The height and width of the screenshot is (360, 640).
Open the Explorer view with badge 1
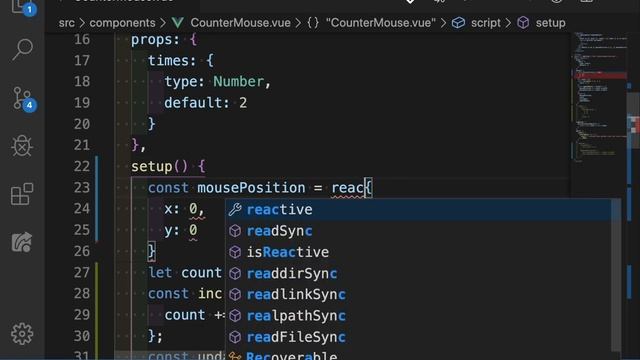tap(23, 7)
